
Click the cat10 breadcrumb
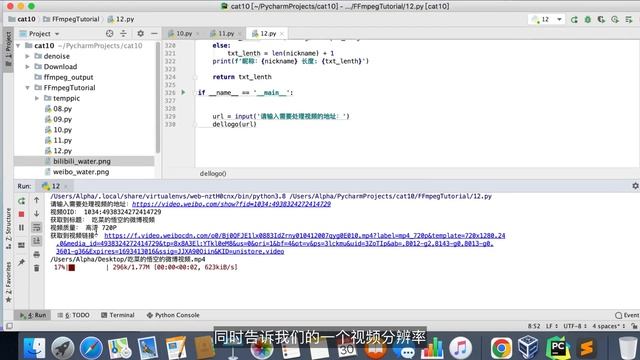tap(22, 19)
